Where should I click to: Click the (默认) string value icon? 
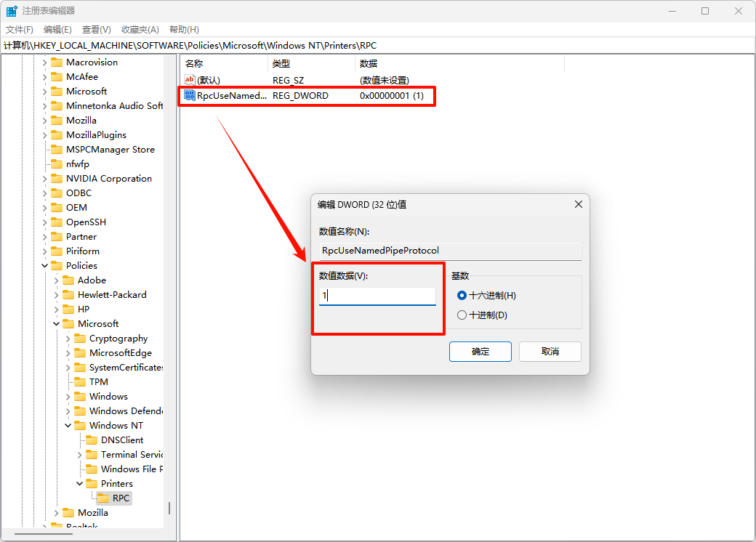pos(190,80)
